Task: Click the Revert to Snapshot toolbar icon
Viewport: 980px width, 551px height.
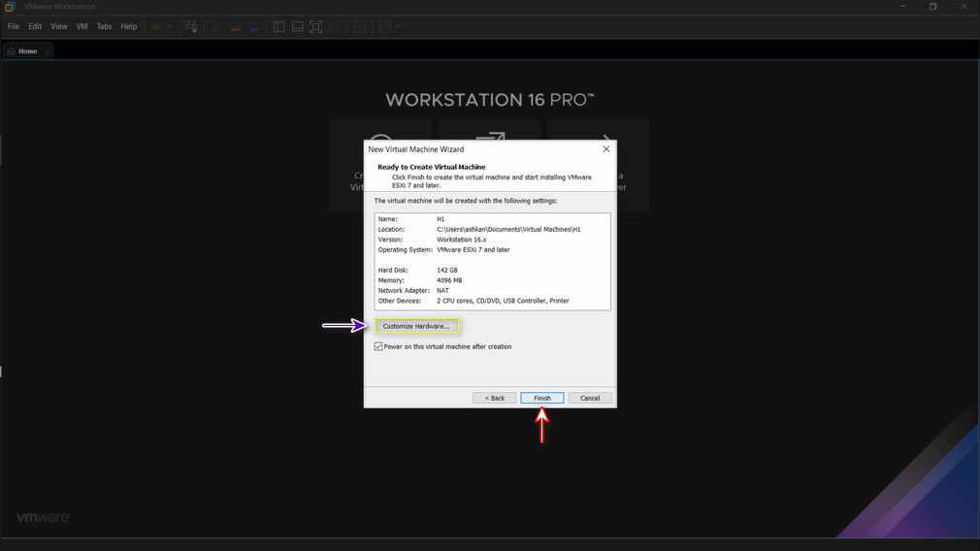Action: tap(236, 27)
